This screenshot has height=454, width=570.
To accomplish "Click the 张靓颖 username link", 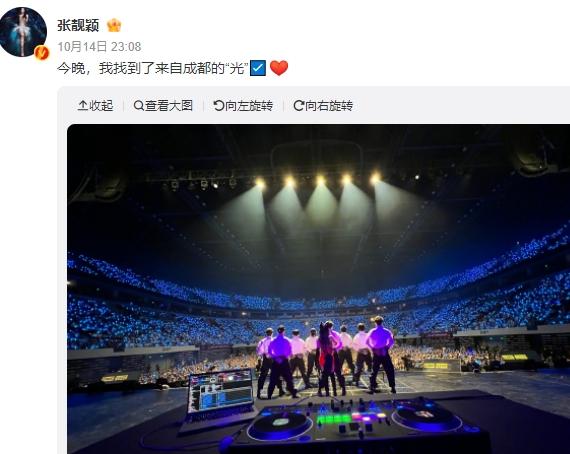I will coord(78,25).
